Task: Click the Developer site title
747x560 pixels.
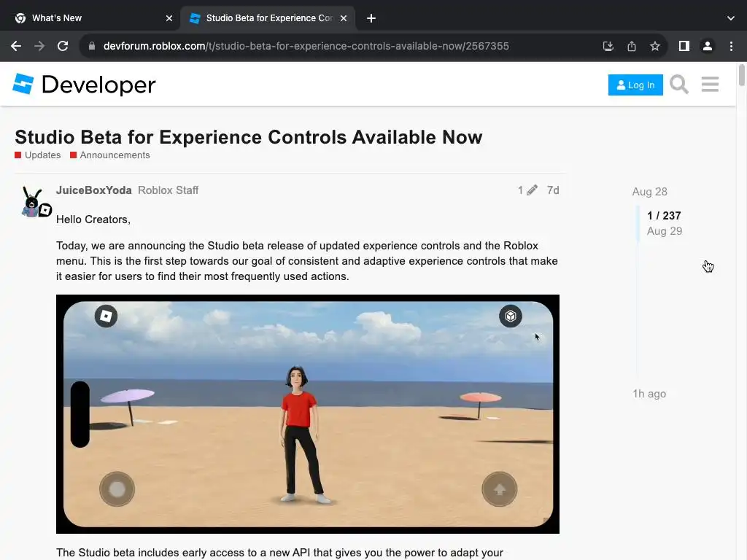Action: 98,85
